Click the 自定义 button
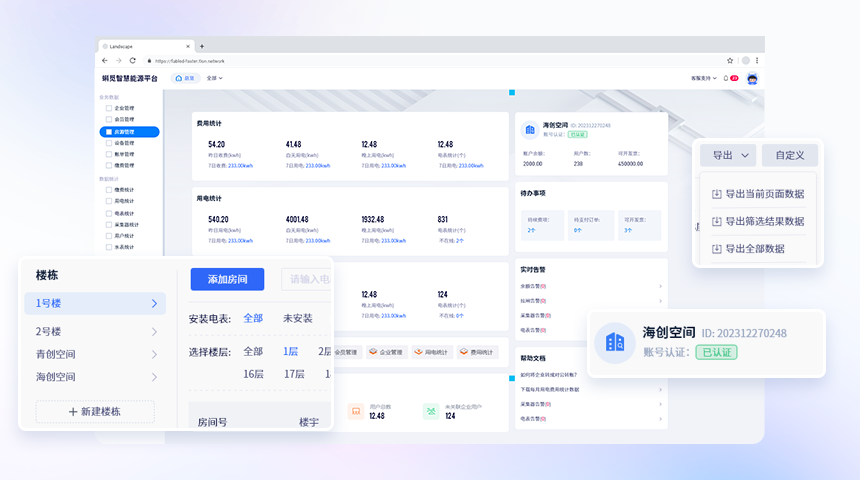This screenshot has height=480, width=860. coord(790,155)
